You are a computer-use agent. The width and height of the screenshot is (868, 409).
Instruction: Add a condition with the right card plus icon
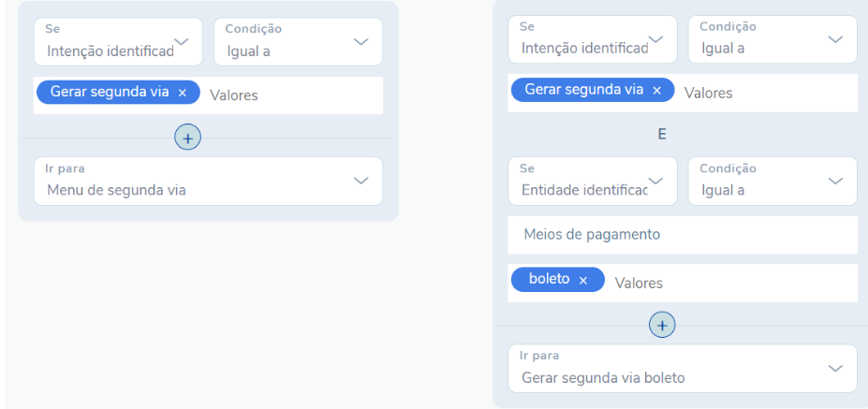point(662,325)
